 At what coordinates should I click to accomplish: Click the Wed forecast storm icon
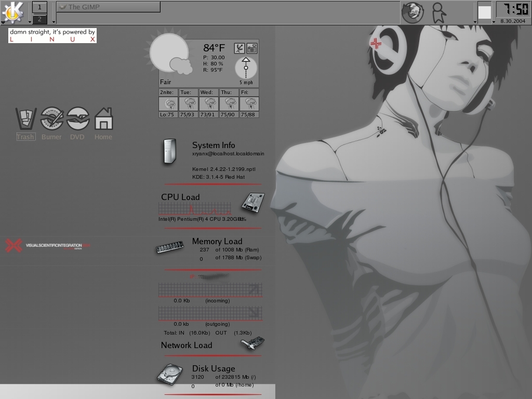[x=209, y=104]
